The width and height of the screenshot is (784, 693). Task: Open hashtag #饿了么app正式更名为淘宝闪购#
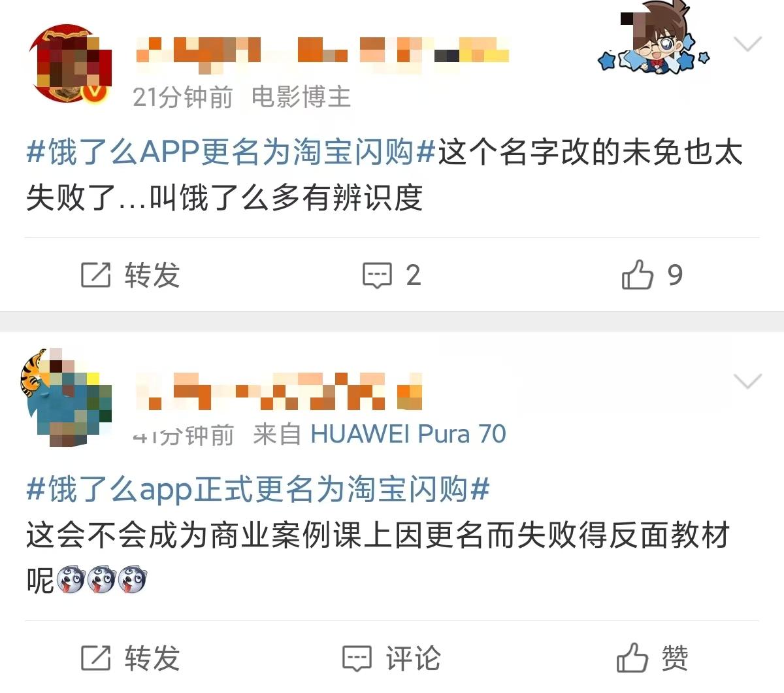click(x=258, y=489)
